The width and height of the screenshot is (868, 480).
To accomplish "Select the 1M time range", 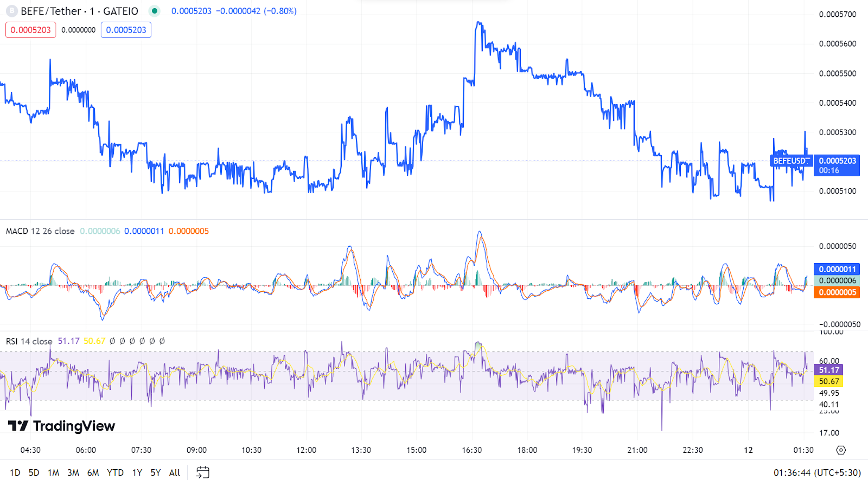I will 53,472.
